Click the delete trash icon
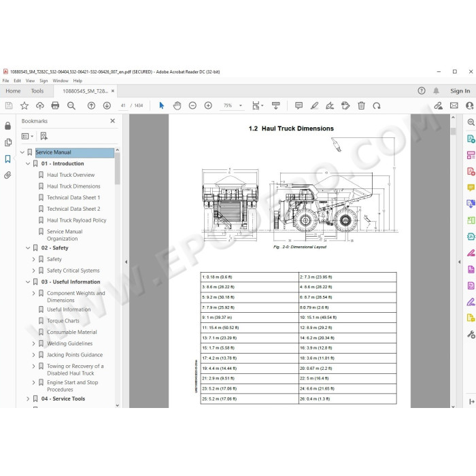This screenshot has height=476, width=476. (361, 105)
